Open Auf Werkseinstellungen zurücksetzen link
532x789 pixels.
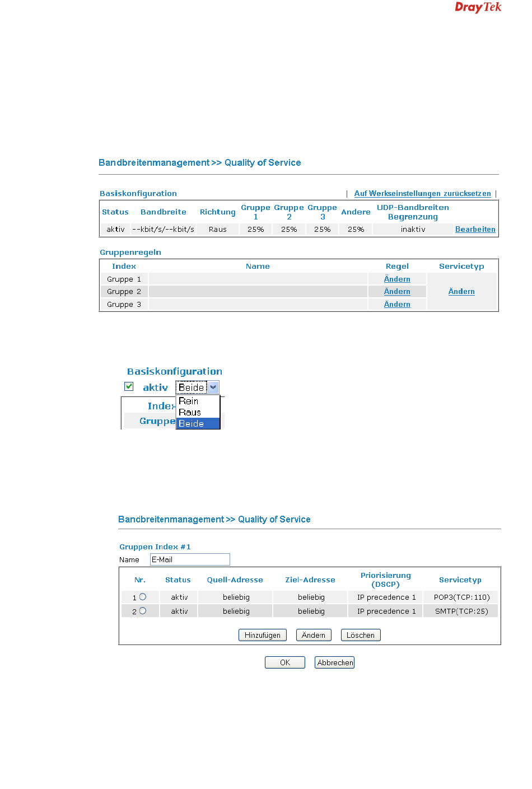422,194
